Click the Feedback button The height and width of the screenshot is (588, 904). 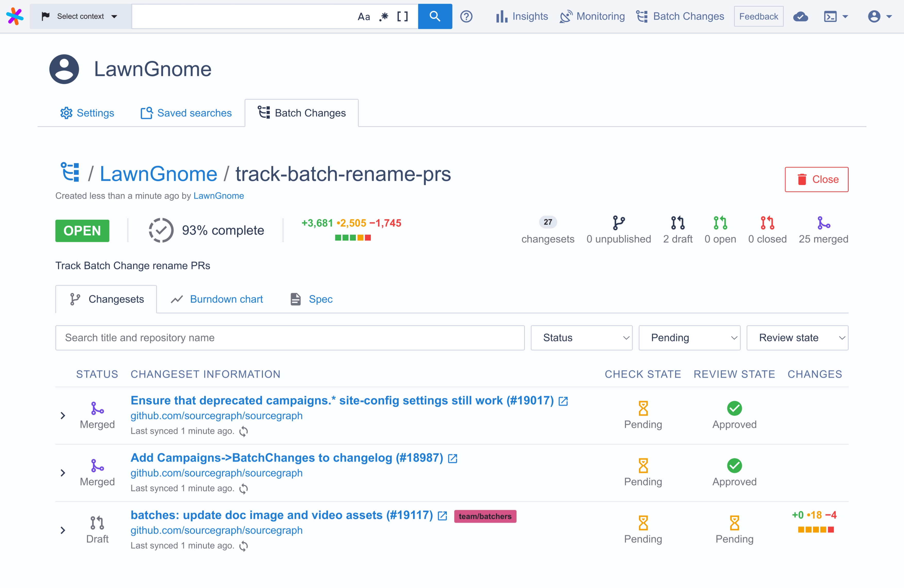click(758, 16)
